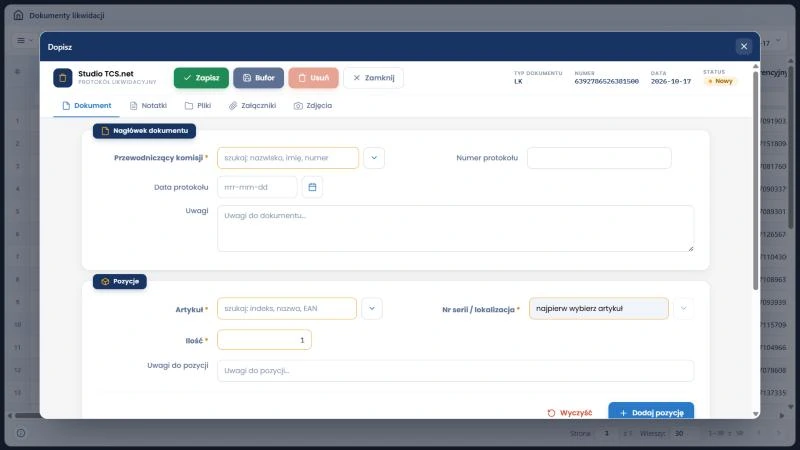Viewport: 800px width, 450px height.
Task: Click the info icon in bottom status bar
Action: point(21,433)
